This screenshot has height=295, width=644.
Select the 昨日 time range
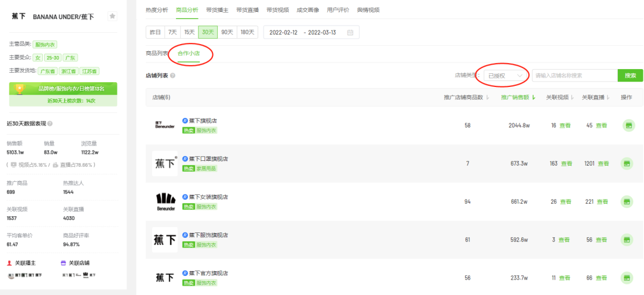tap(155, 32)
